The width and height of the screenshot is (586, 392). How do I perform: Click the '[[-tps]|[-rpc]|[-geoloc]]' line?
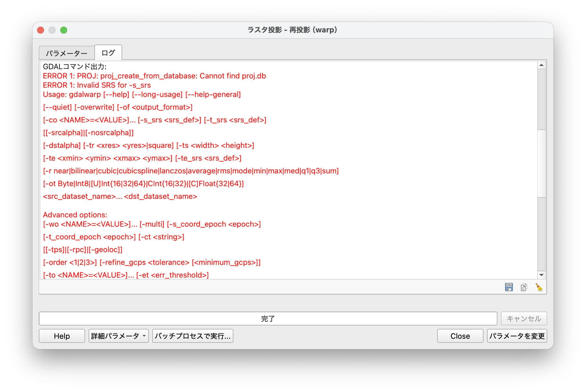(83, 250)
